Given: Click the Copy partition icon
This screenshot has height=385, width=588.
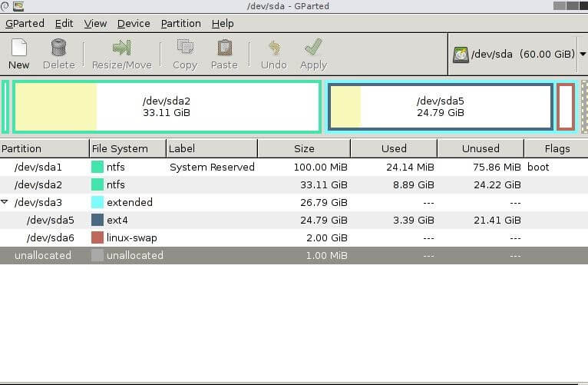Looking at the screenshot, I should point(184,48).
